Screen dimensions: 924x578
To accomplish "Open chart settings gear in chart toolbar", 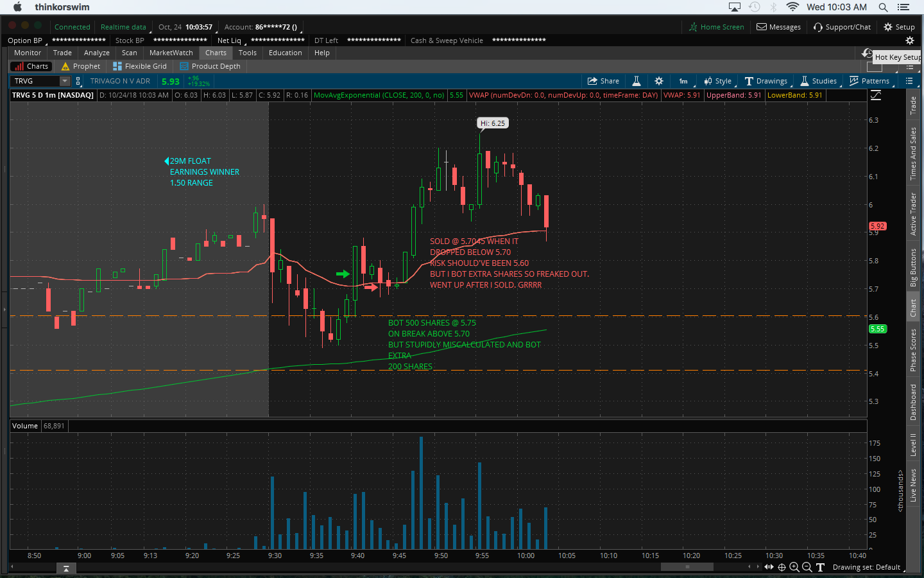I will point(659,81).
